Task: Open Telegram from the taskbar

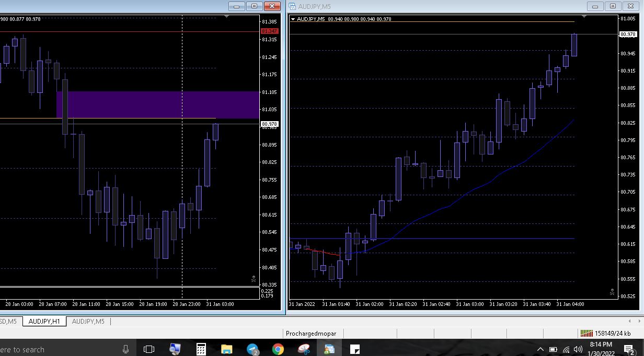Action: pyautogui.click(x=252, y=349)
